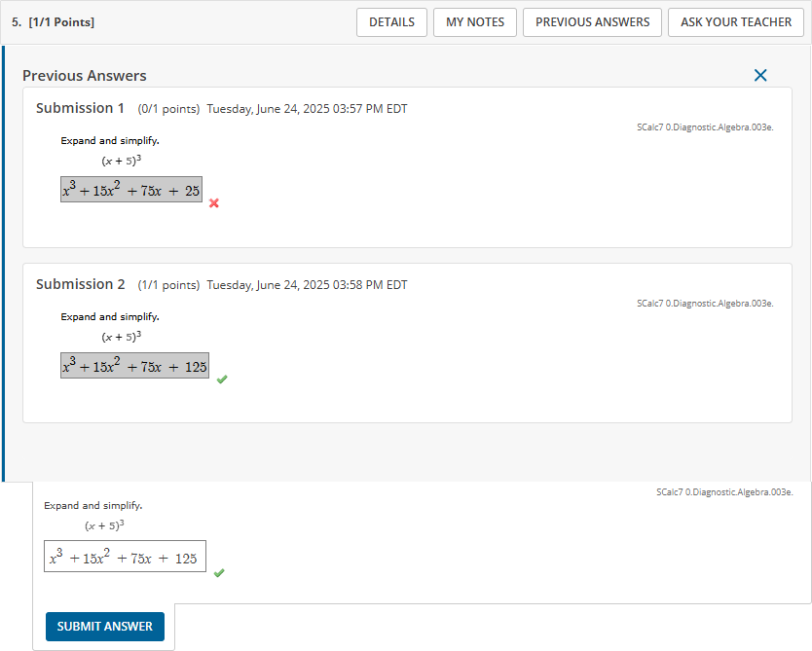The height and width of the screenshot is (651, 812).
Task: Open MY NOTES for question 5
Action: coord(475,22)
